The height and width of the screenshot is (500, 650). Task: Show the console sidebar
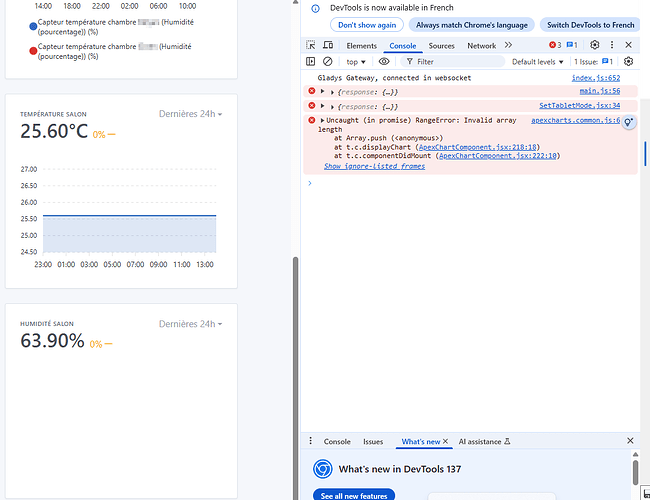(311, 61)
